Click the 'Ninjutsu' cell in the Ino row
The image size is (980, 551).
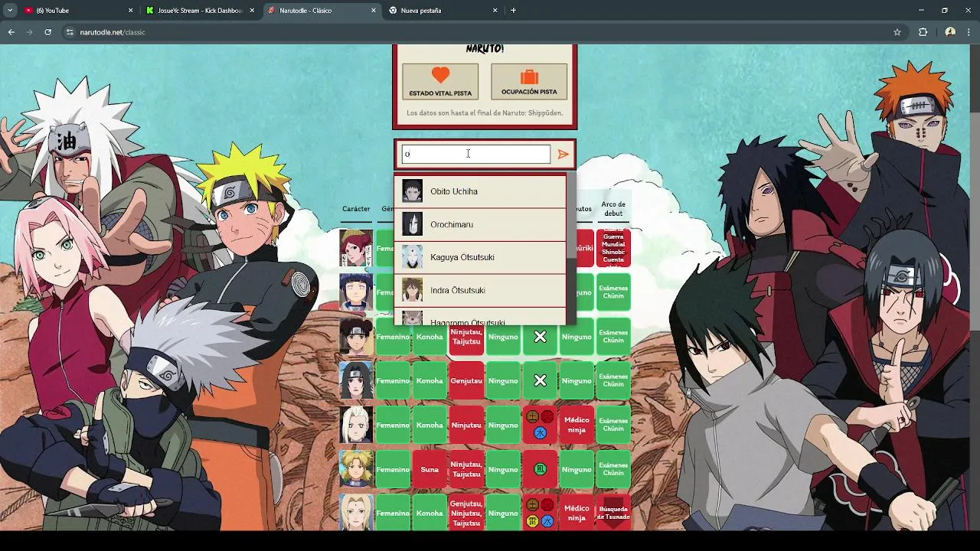[466, 425]
